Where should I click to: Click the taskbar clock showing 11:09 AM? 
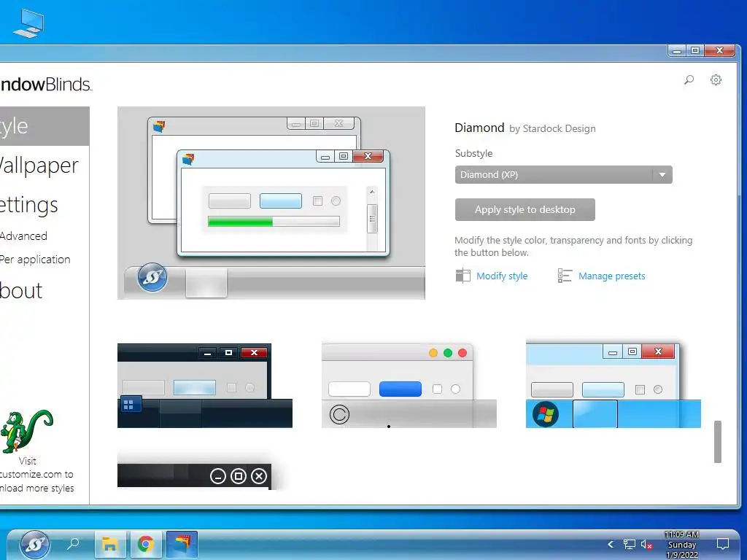(x=682, y=544)
